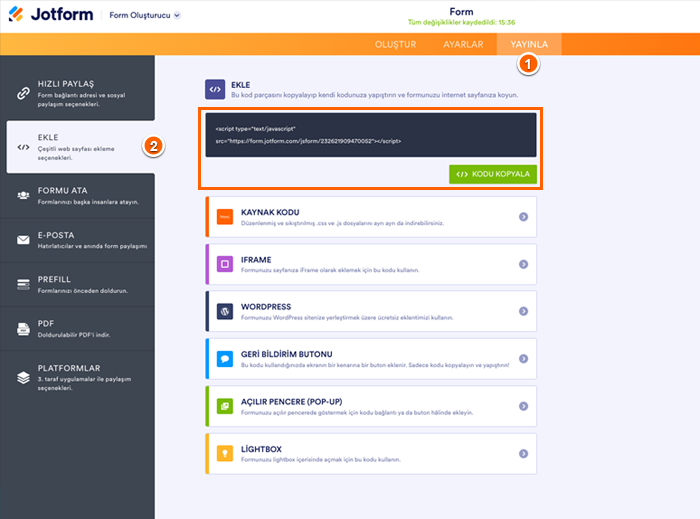
Task: Click the blue speech bubble feedback icon
Action: 225,359
